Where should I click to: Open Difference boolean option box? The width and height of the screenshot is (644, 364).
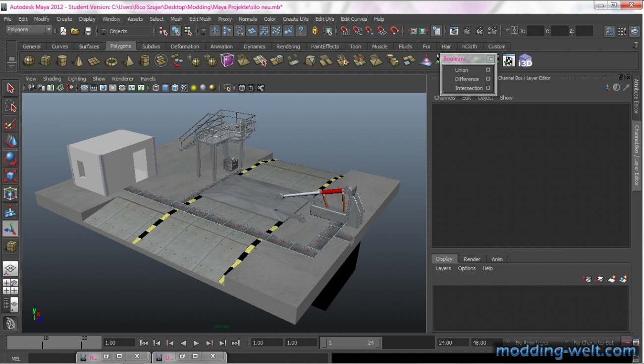488,79
